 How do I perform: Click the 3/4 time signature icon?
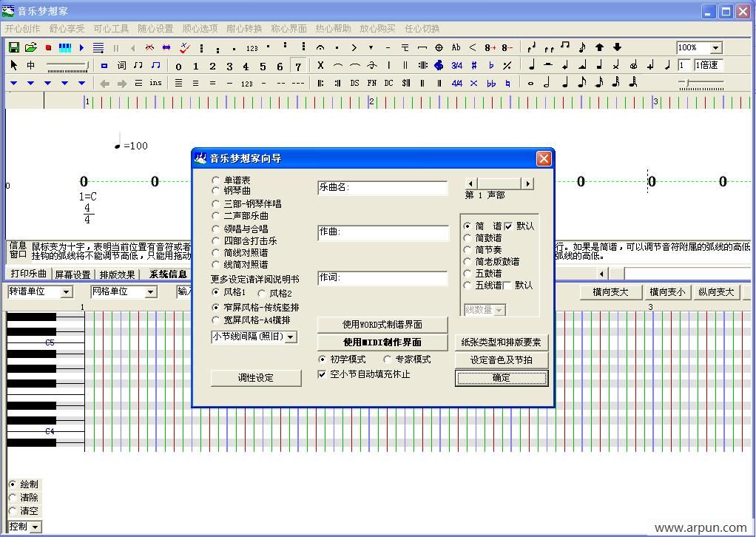[x=457, y=65]
